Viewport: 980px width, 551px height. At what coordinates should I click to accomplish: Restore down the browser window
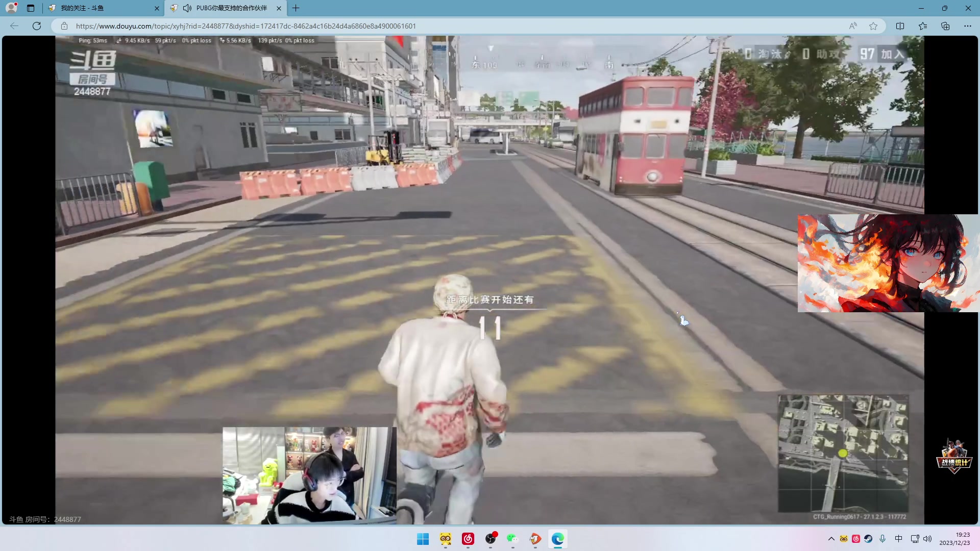(x=945, y=8)
